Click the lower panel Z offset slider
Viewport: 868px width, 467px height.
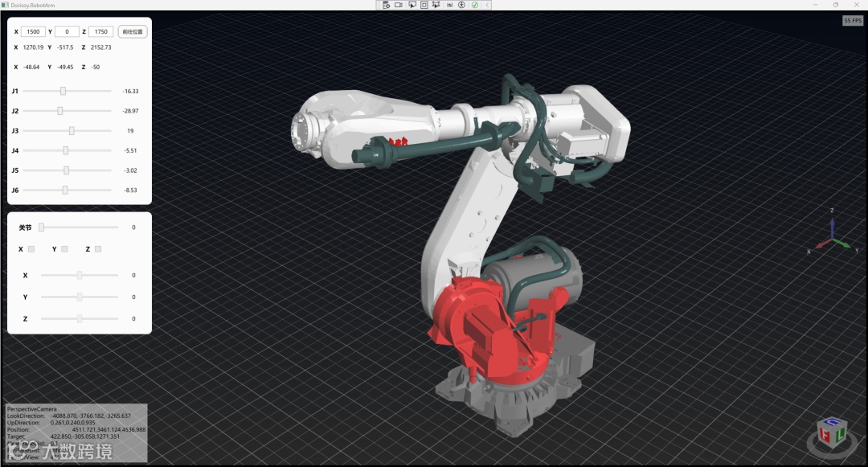[80, 319]
